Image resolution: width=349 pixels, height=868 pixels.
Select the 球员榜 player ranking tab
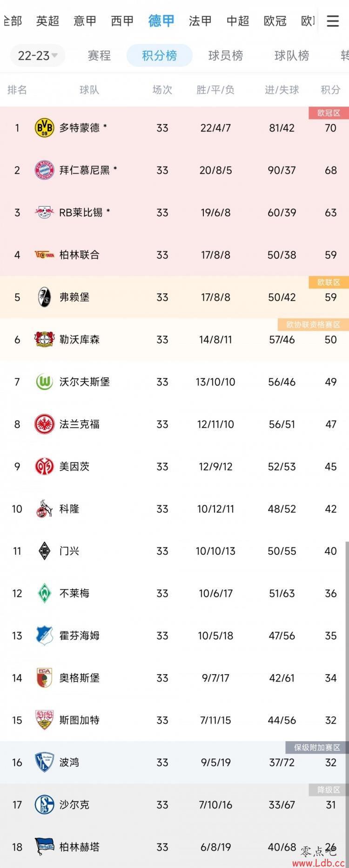[226, 56]
